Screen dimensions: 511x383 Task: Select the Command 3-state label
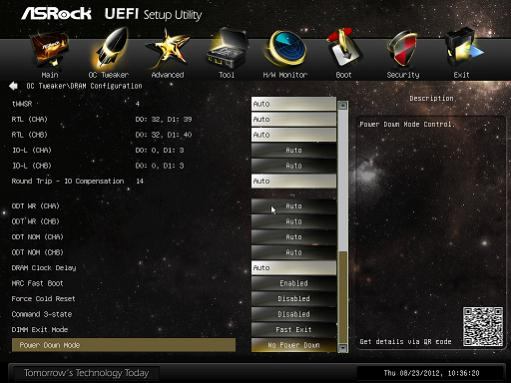pos(42,314)
